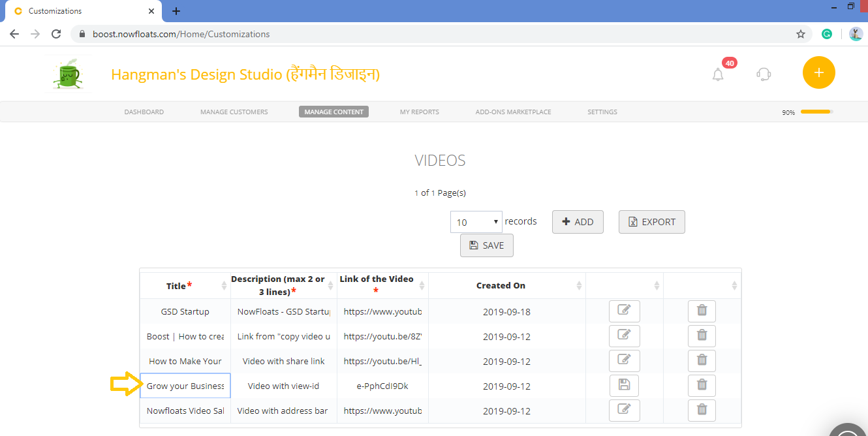Click the Video with address bar cell
The width and height of the screenshot is (868, 436).
[x=284, y=411]
